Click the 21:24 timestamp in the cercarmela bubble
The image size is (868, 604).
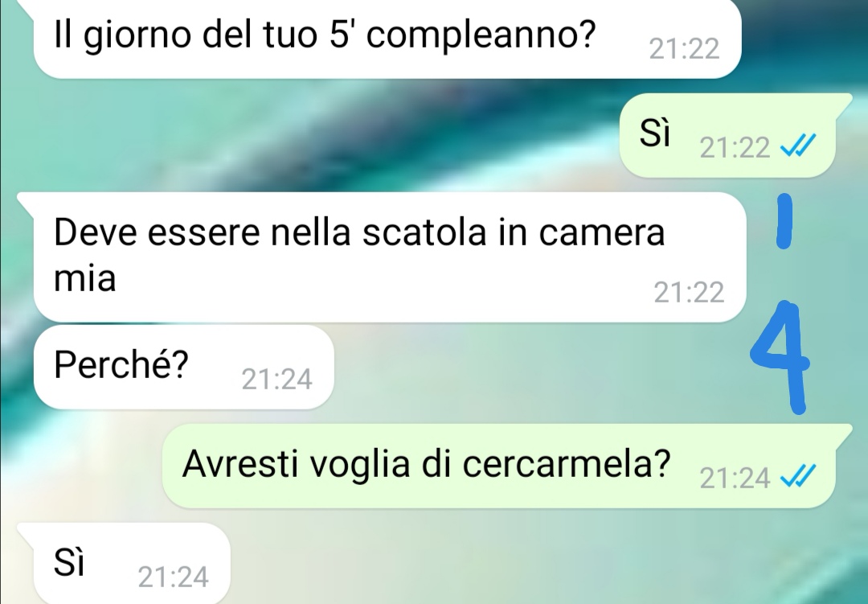coord(735,478)
